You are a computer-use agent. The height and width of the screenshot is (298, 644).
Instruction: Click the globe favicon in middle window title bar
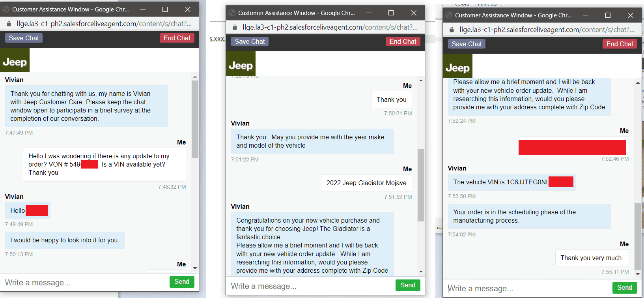point(232,13)
